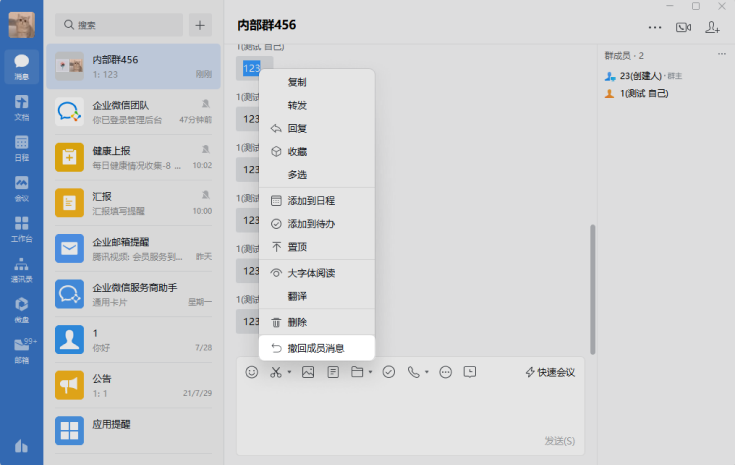Select 多选 in the context menu
Screen dimensions: 735x465
click(x=297, y=174)
